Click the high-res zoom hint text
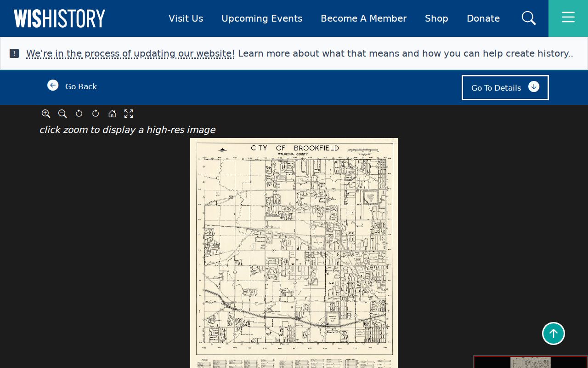 coord(127,130)
